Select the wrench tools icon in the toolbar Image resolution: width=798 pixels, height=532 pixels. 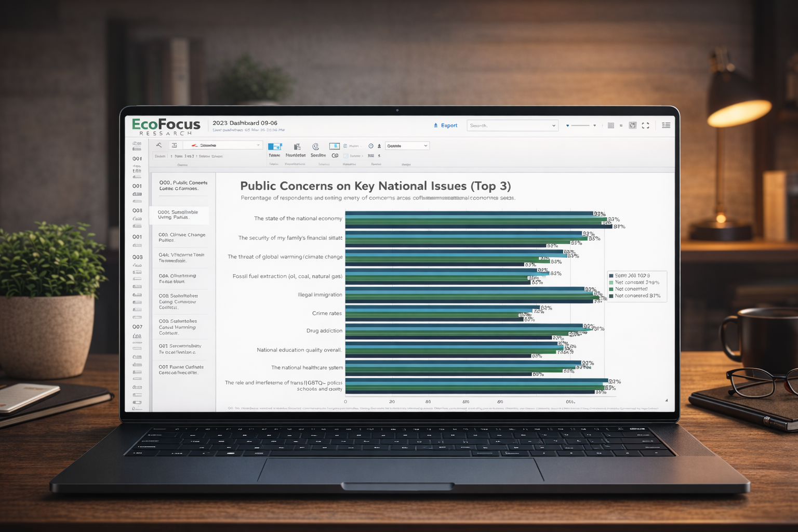(x=159, y=145)
